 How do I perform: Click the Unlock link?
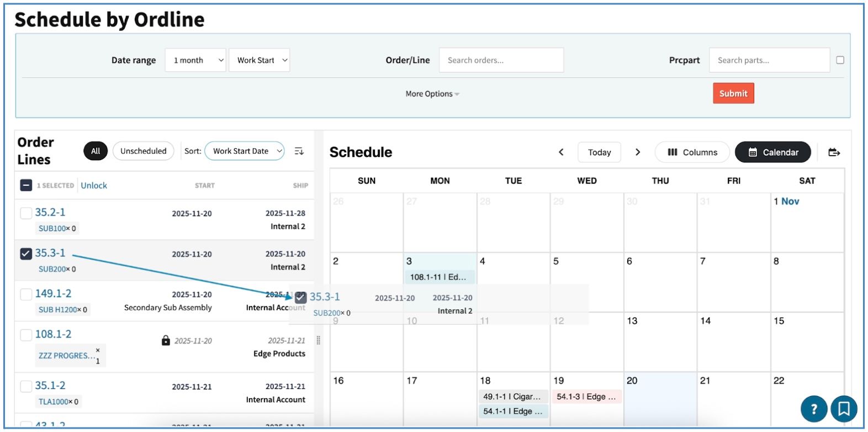click(94, 186)
